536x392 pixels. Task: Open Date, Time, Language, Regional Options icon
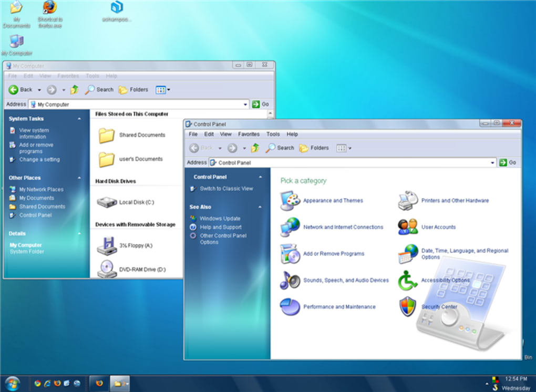(x=408, y=254)
